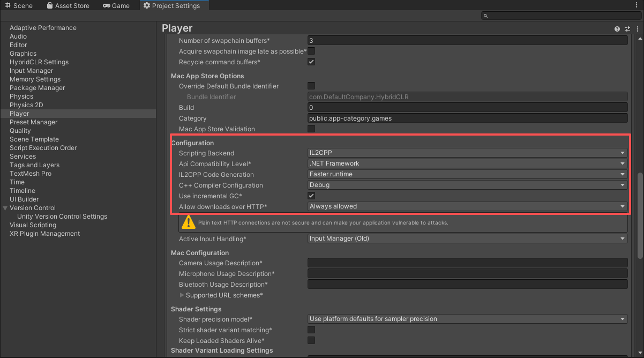
Task: Click the Mac App Store Options header
Action: [207, 76]
